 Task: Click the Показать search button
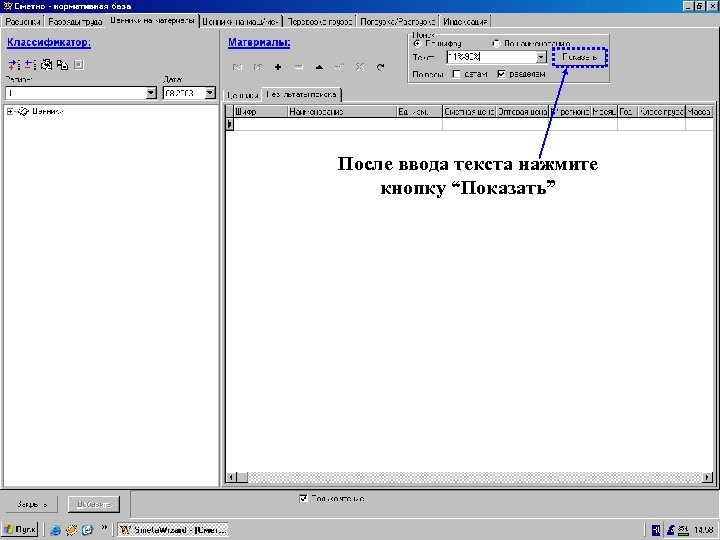pos(579,58)
